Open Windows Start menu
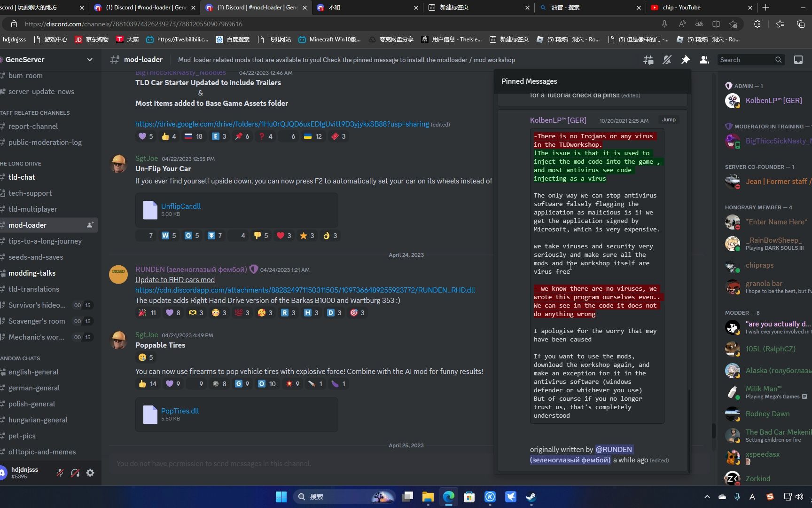 pos(281,497)
